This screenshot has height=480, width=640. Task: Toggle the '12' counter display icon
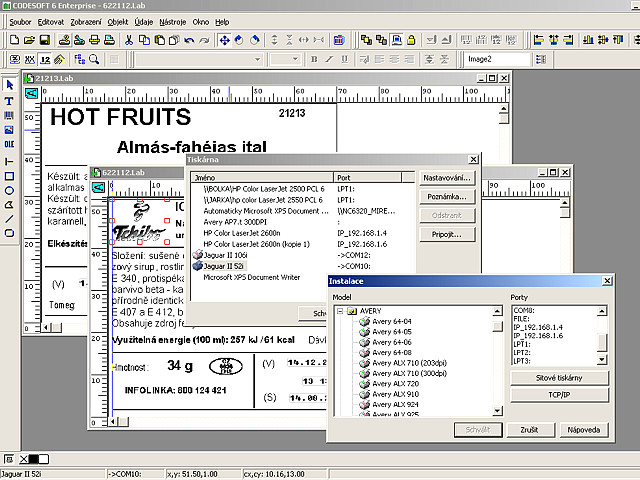click(x=45, y=60)
